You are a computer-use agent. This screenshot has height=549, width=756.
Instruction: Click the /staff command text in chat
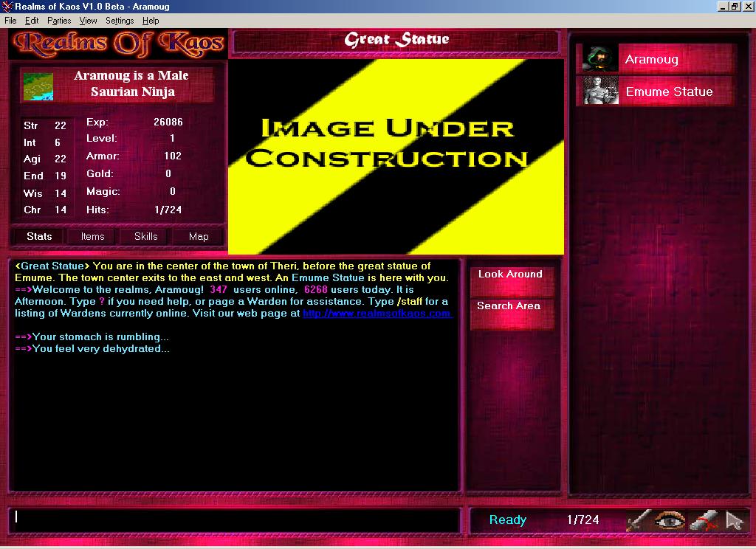[410, 302]
